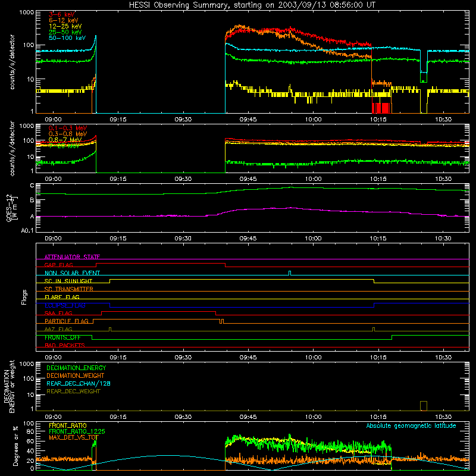Pick the cyan '50-100 keV' legend entry

pos(67,38)
